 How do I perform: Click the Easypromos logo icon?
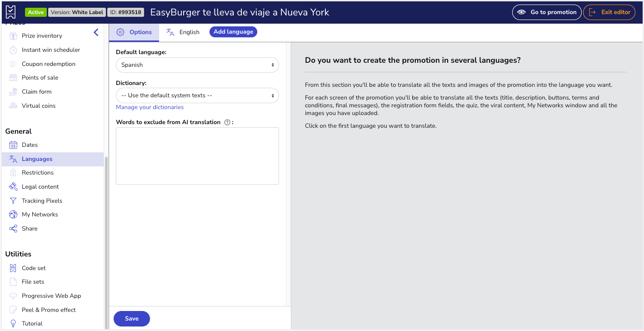pyautogui.click(x=11, y=12)
